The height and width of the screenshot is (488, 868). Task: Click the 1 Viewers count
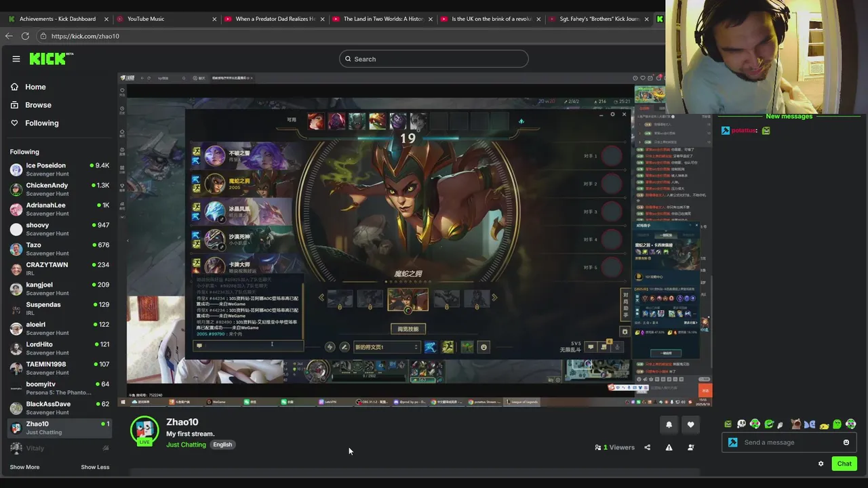coord(614,447)
